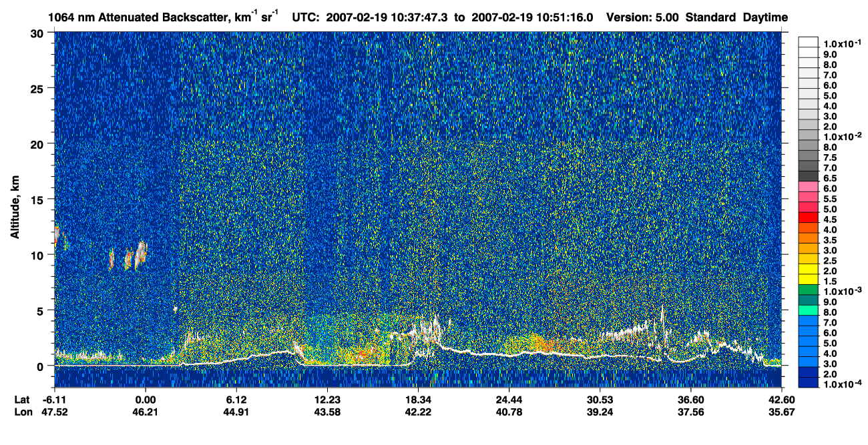
Task: Click longitude value 35.67
Action: click(781, 412)
